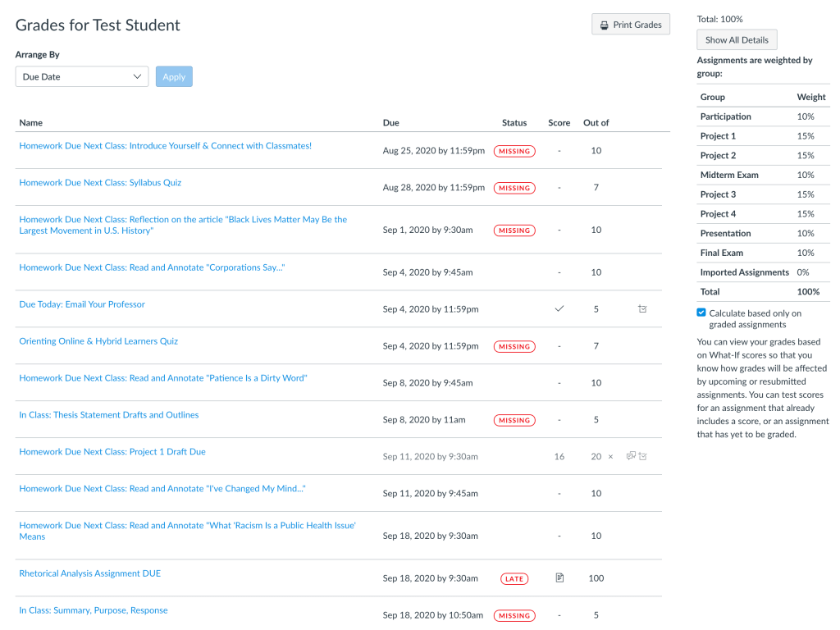Click the Print Grades button

pyautogui.click(x=631, y=25)
